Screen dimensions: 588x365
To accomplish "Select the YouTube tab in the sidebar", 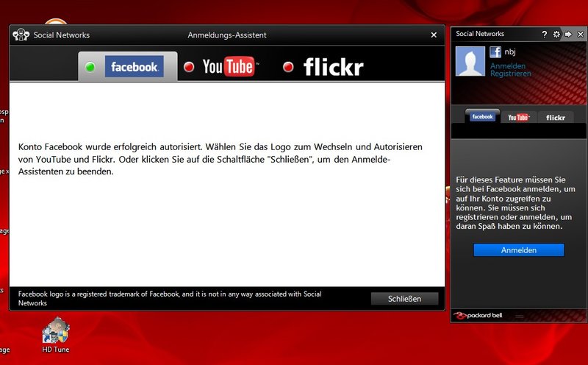I will coord(519,118).
